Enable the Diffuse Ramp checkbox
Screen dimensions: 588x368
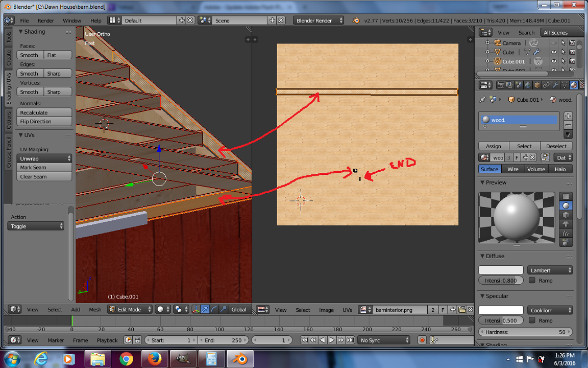click(532, 280)
